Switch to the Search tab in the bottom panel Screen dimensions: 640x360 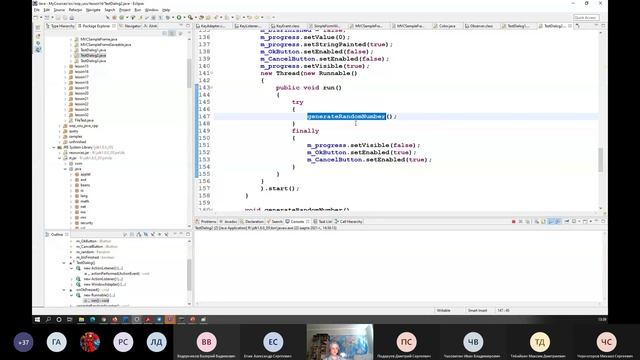[276, 222]
